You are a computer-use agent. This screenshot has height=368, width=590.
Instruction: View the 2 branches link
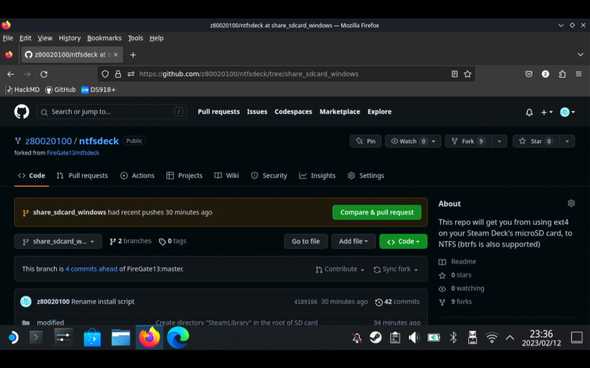click(130, 241)
